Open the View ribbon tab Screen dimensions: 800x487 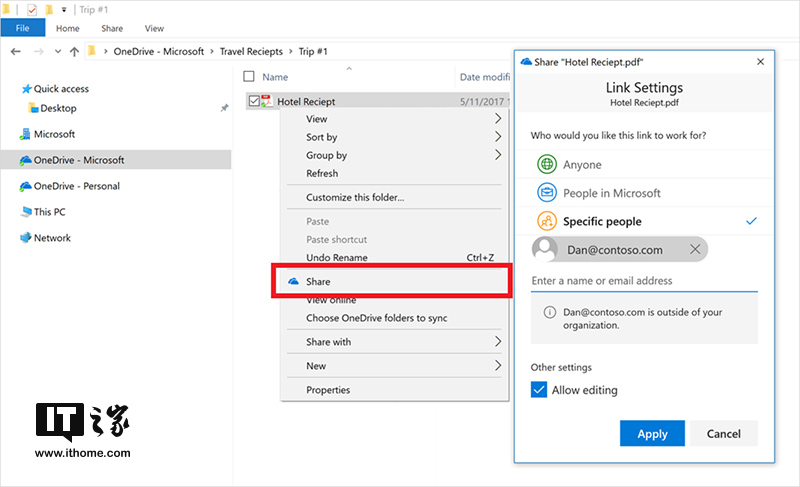[x=154, y=29]
